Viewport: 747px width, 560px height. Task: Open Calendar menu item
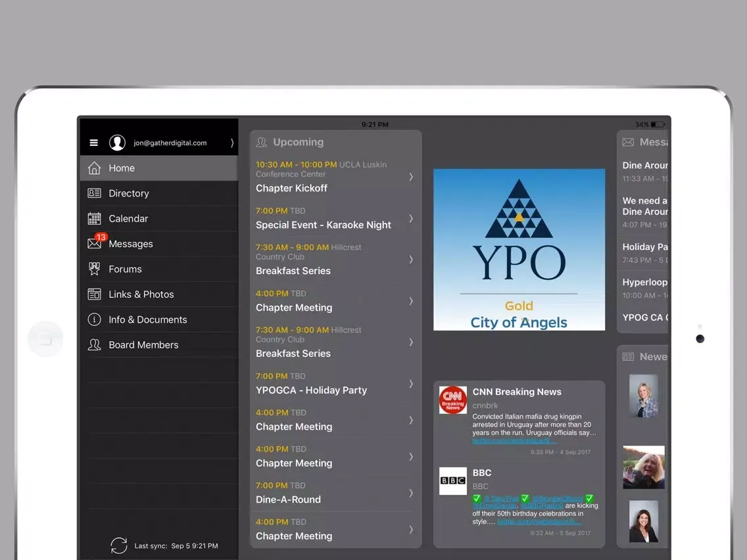click(159, 219)
